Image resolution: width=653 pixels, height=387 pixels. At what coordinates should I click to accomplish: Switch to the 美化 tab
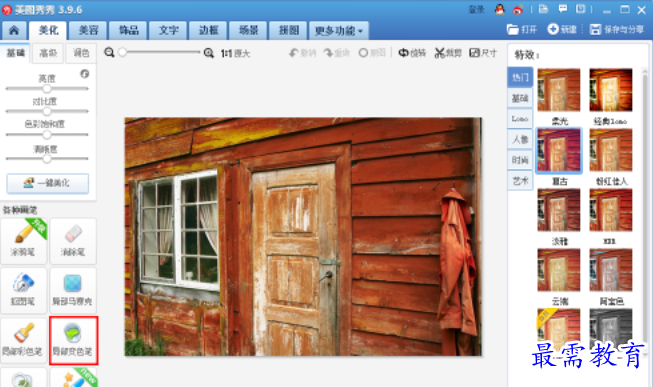click(48, 30)
